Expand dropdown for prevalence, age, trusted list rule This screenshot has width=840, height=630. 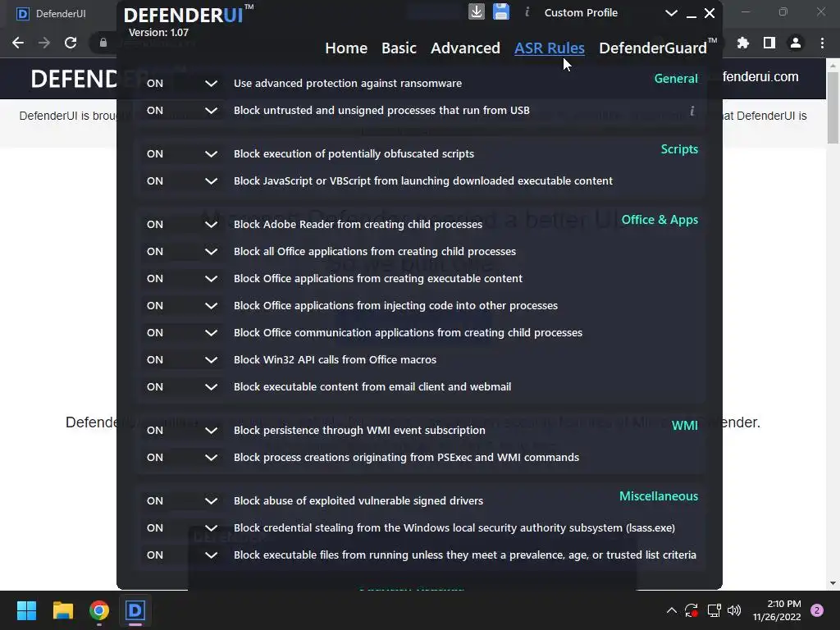(211, 555)
